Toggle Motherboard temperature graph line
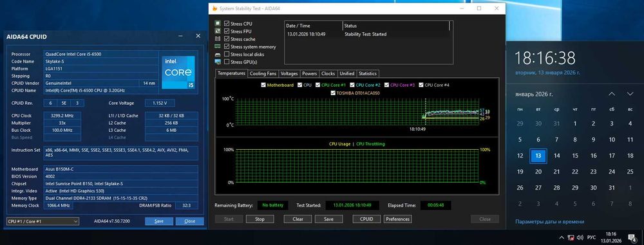This screenshot has width=644, height=245. point(263,85)
